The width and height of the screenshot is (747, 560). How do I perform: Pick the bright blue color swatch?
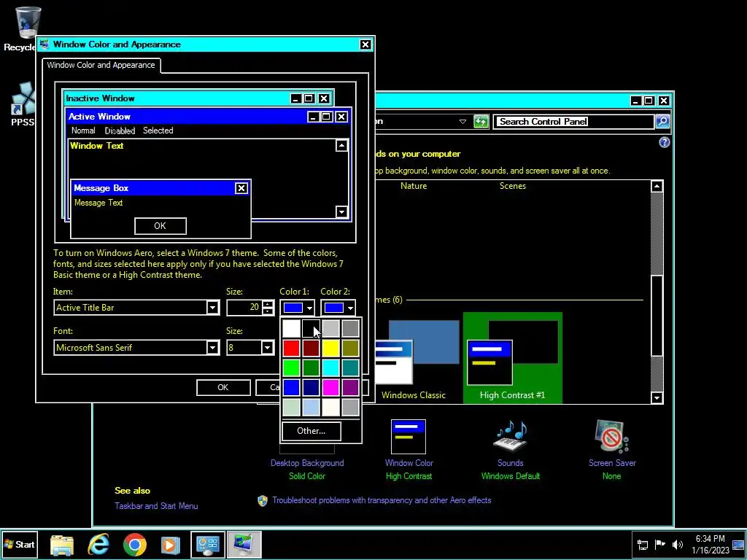[x=292, y=387]
